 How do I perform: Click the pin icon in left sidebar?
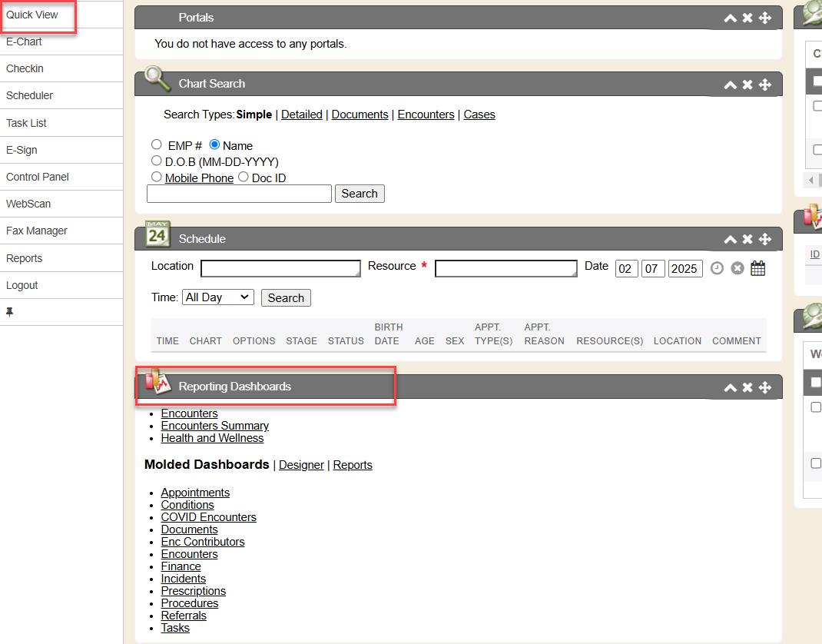pyautogui.click(x=10, y=312)
